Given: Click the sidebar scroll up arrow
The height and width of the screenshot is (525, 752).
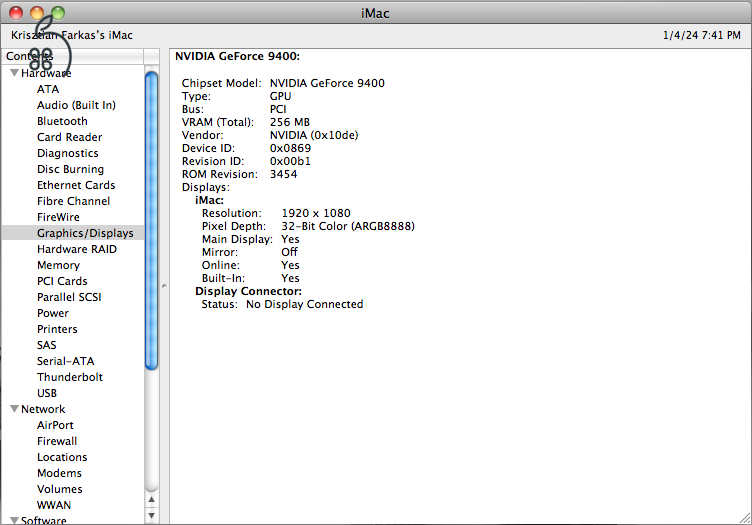Looking at the screenshot, I should [x=152, y=500].
